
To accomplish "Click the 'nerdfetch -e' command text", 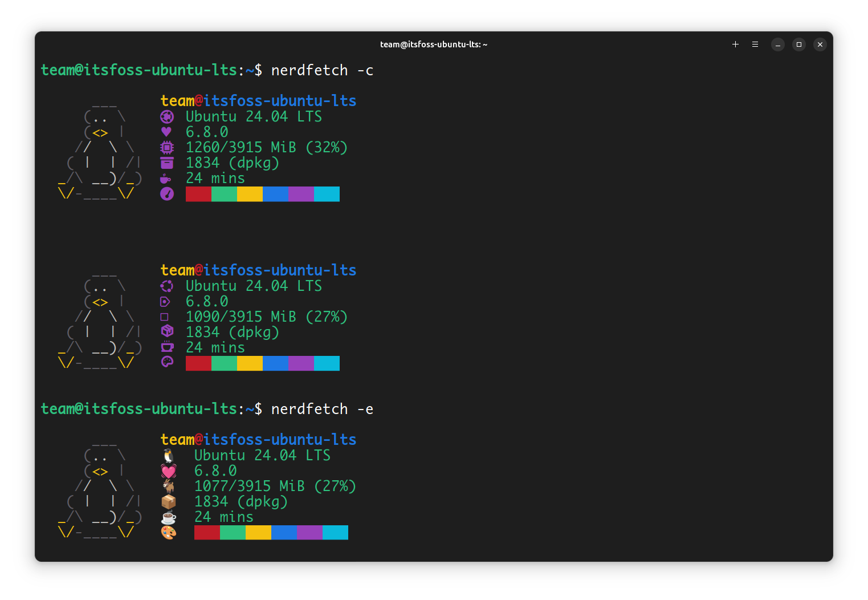I will (x=322, y=409).
